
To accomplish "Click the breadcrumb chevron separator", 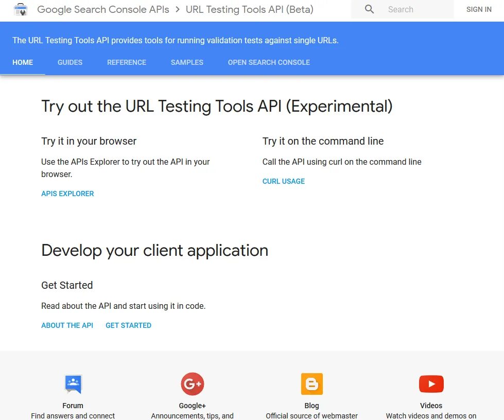I will click(x=178, y=9).
